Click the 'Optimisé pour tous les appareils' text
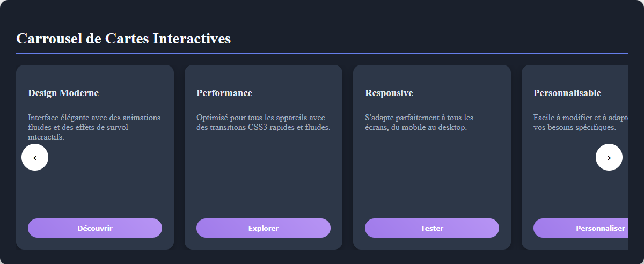The height and width of the screenshot is (264, 644). click(263, 122)
